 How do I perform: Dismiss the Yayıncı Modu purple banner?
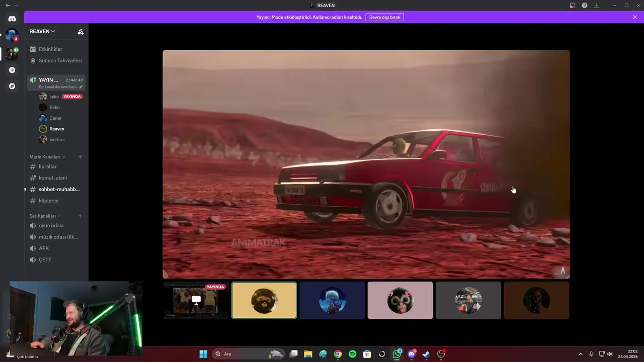pyautogui.click(x=635, y=17)
